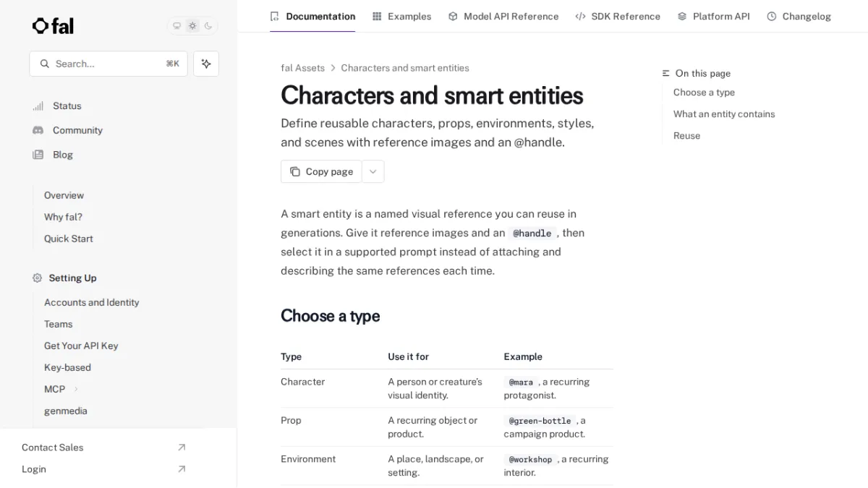Screen dimensions: 868x488
Task: Open the Community link
Action: click(x=77, y=130)
